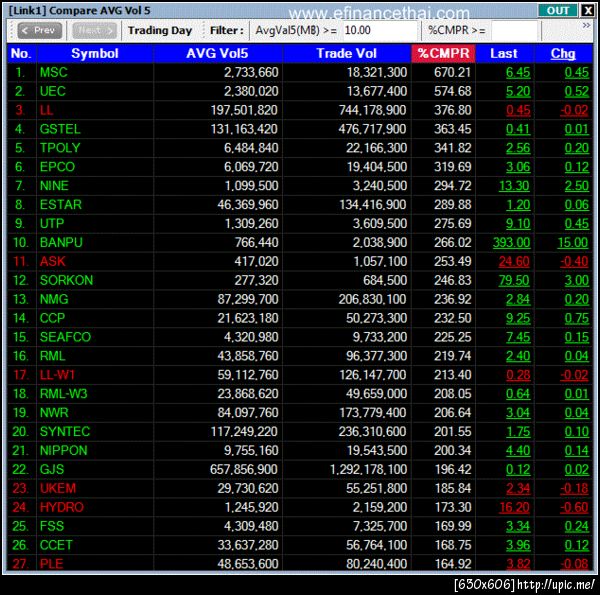Viewport: 600px width, 595px height.
Task: Expand toolbar overflow chevron at right
Action: tap(586, 26)
